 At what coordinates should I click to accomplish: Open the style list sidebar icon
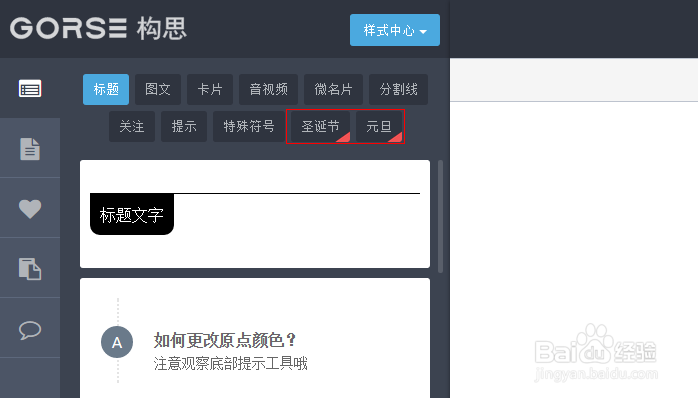(x=30, y=89)
